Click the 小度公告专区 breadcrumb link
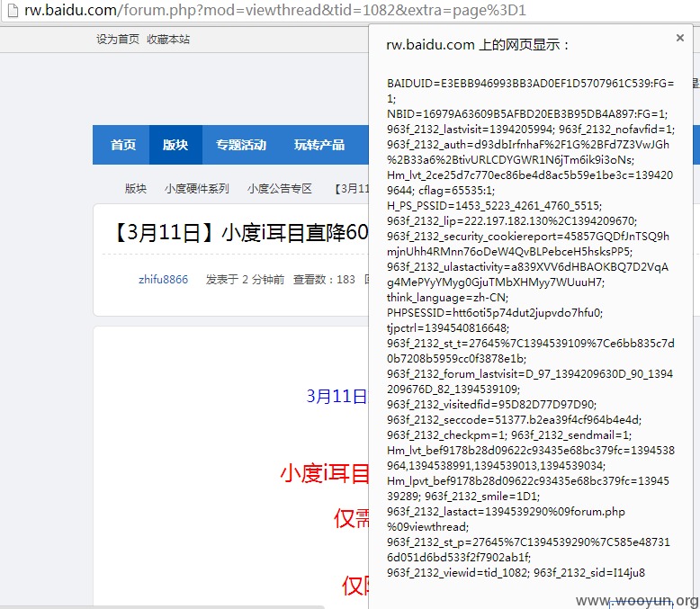 coord(280,188)
